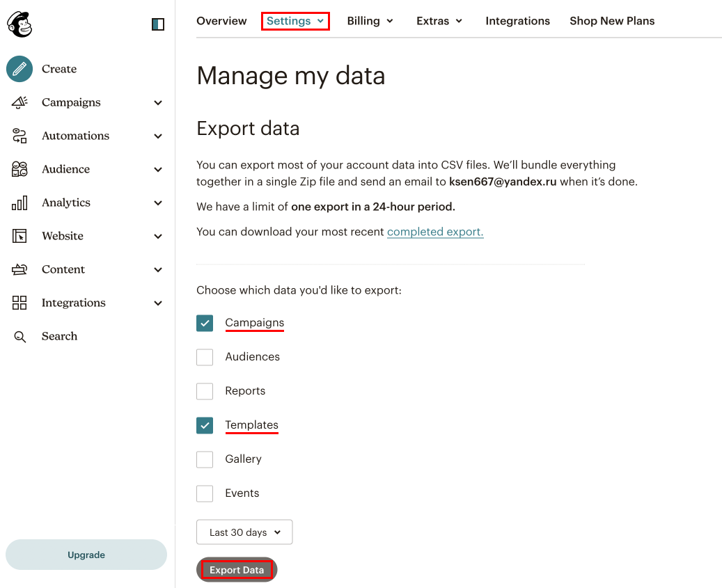Enable the Audiences export checkbox
The height and width of the screenshot is (588, 722).
point(205,357)
